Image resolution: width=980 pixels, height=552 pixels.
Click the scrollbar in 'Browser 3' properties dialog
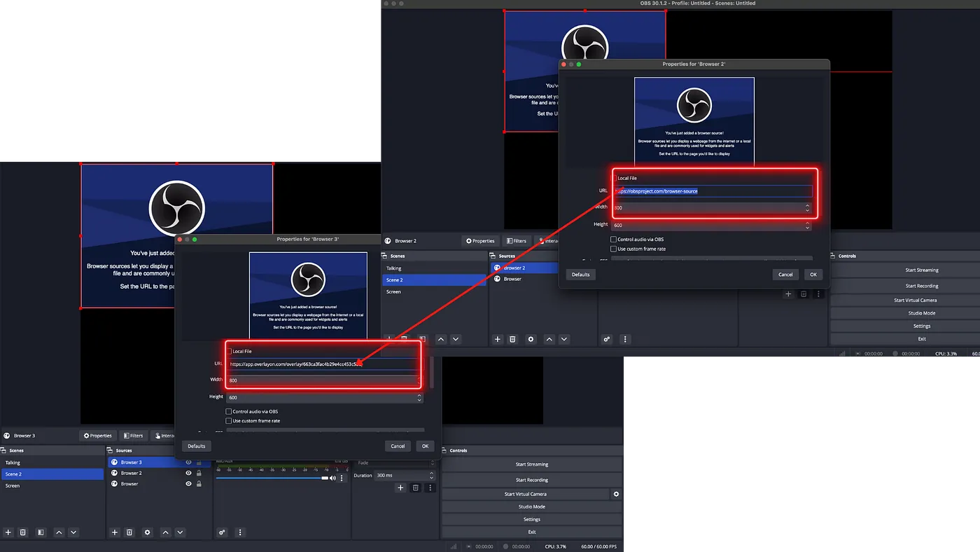pyautogui.click(x=432, y=372)
